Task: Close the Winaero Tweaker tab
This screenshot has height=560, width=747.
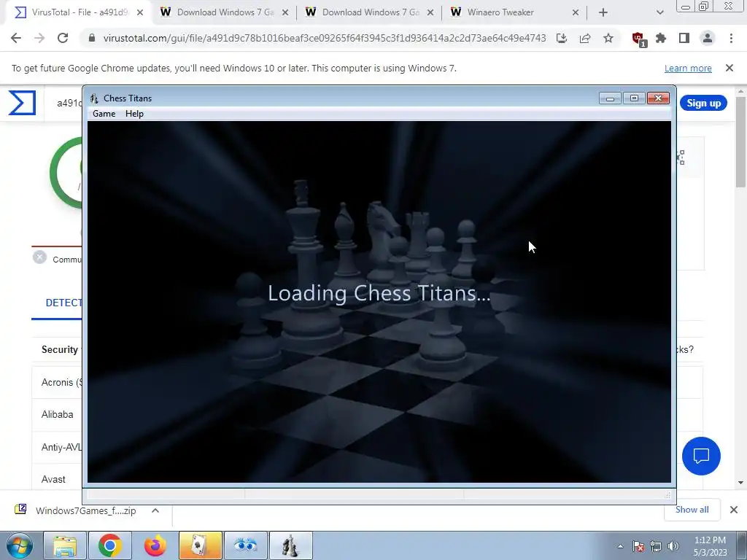Action: pos(576,12)
